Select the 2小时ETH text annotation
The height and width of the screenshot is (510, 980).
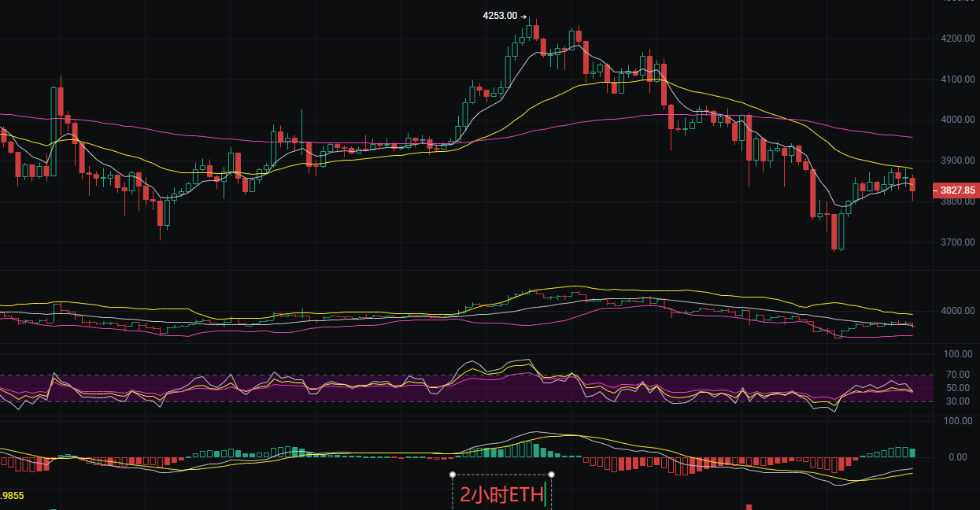pos(501,495)
